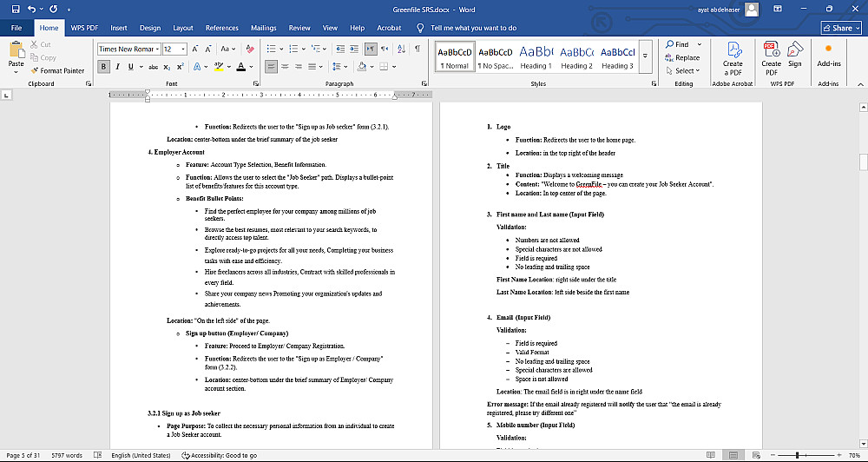Image resolution: width=868 pixels, height=462 pixels.
Task: Undo the last action
Action: click(31, 9)
